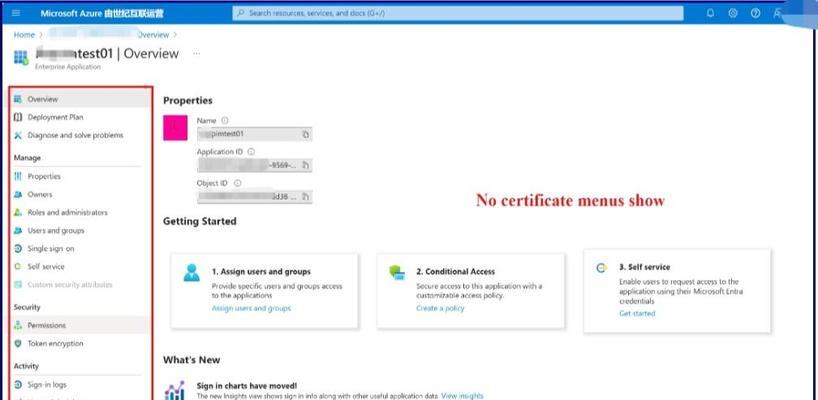Screen dimensions: 818x400
Task: Open the help question mark icon
Action: click(x=755, y=14)
